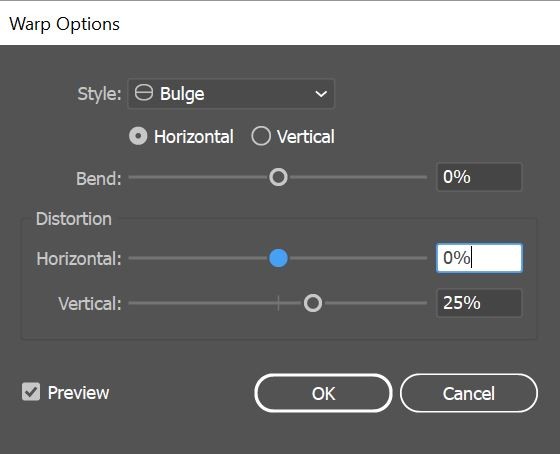This screenshot has width=560, height=454.
Task: Click the Preview label text
Action: coord(78,393)
